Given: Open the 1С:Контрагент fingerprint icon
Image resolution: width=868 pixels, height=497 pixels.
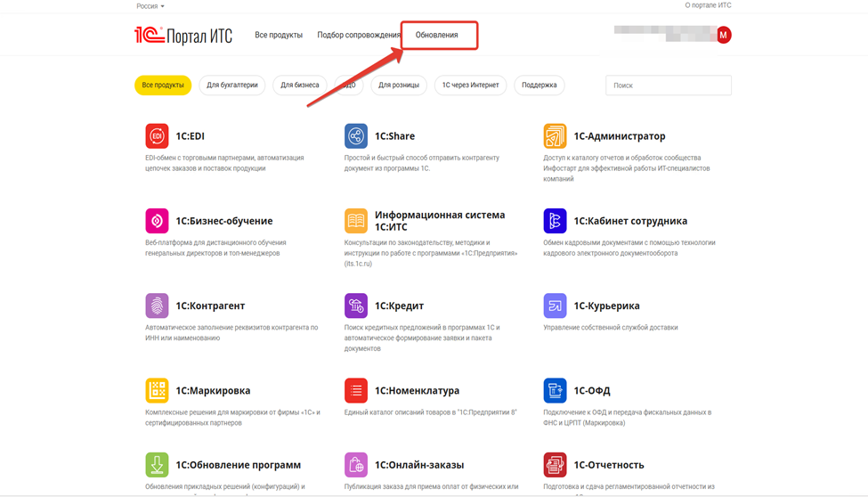Looking at the screenshot, I should 157,306.
